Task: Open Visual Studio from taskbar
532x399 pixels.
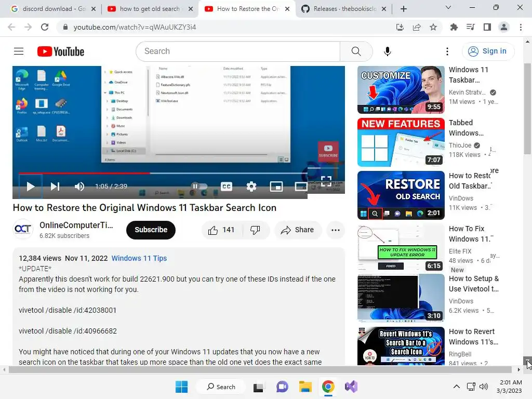Action: click(351, 387)
